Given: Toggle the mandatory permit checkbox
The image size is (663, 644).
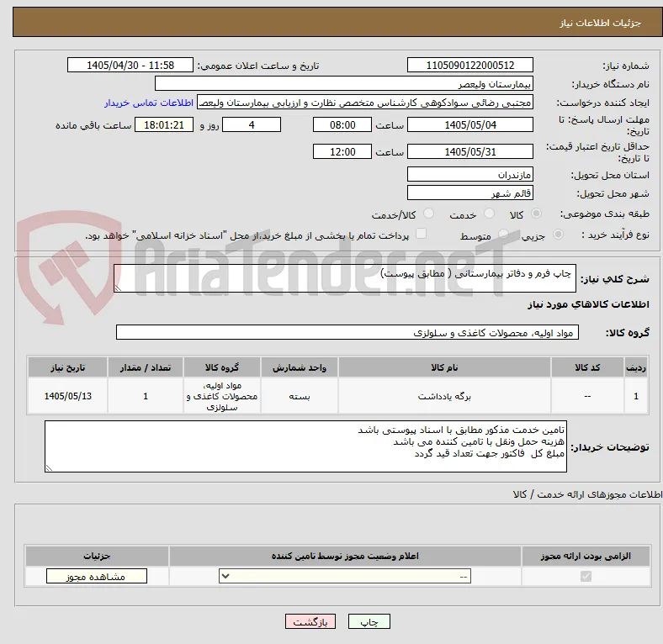Looking at the screenshot, I should coord(586,577).
